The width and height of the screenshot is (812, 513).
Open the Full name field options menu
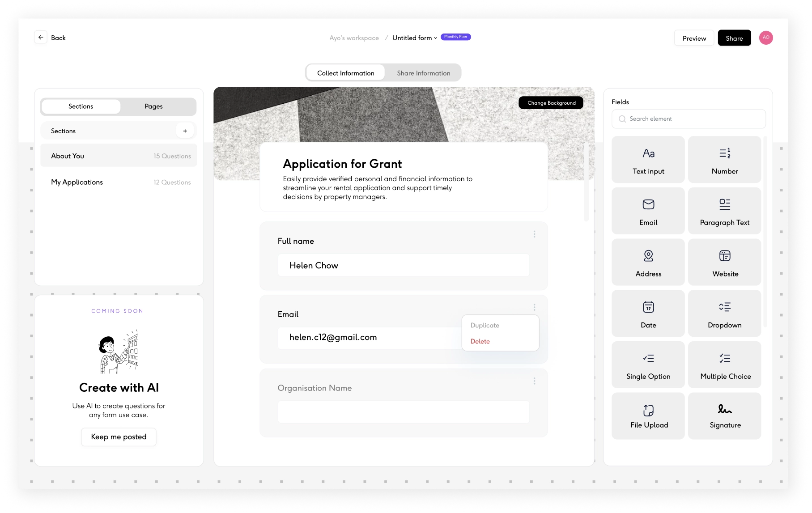(x=534, y=234)
